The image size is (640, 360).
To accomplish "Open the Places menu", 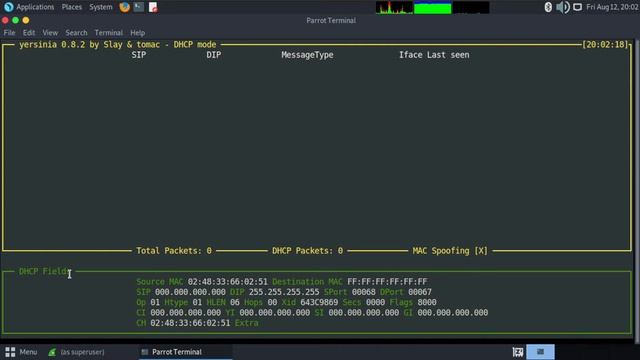I will [72, 7].
